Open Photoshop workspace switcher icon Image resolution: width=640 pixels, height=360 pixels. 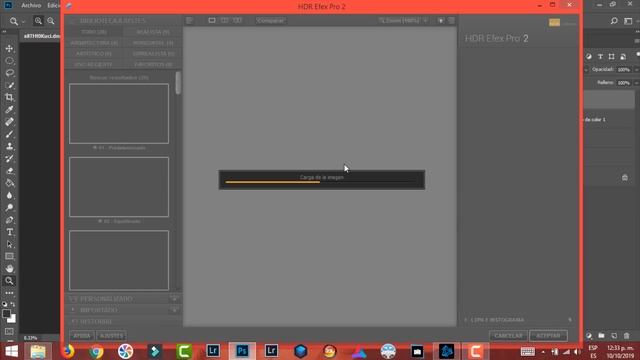pyautogui.click(x=628, y=21)
